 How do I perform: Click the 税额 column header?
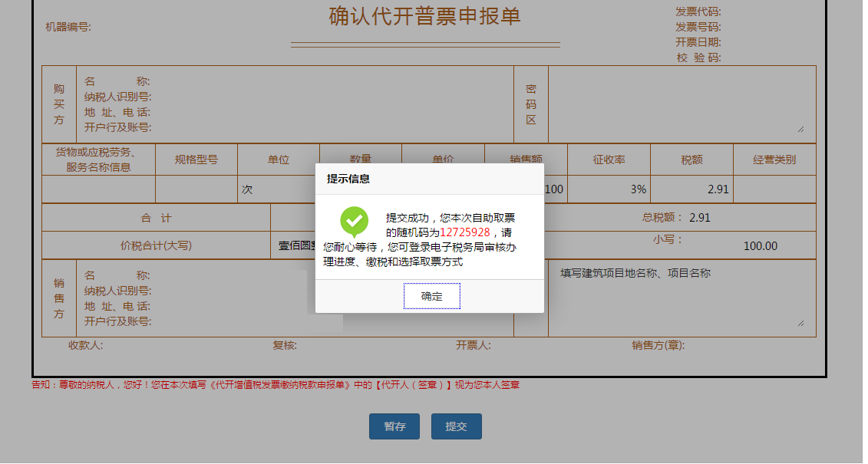pos(692,160)
